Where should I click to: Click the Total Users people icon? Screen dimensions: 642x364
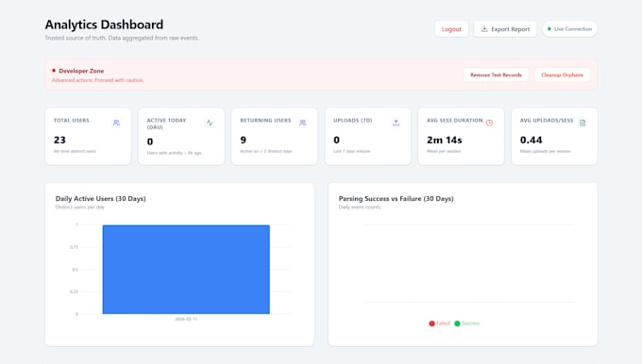click(x=116, y=123)
